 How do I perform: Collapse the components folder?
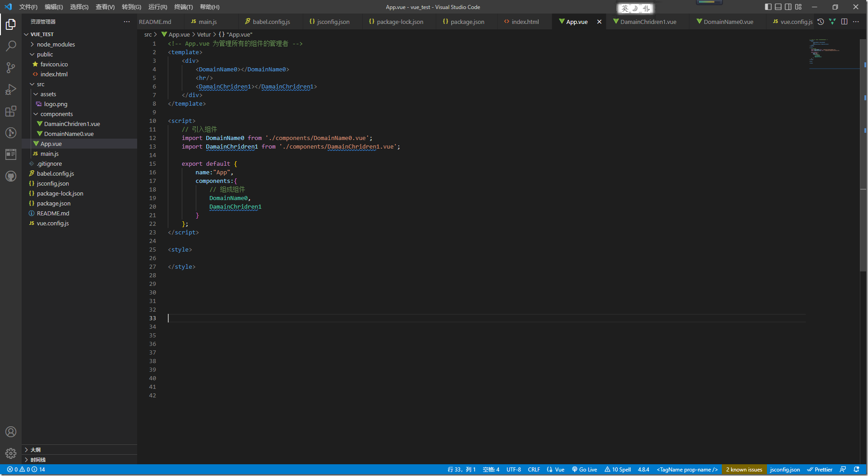coord(36,114)
